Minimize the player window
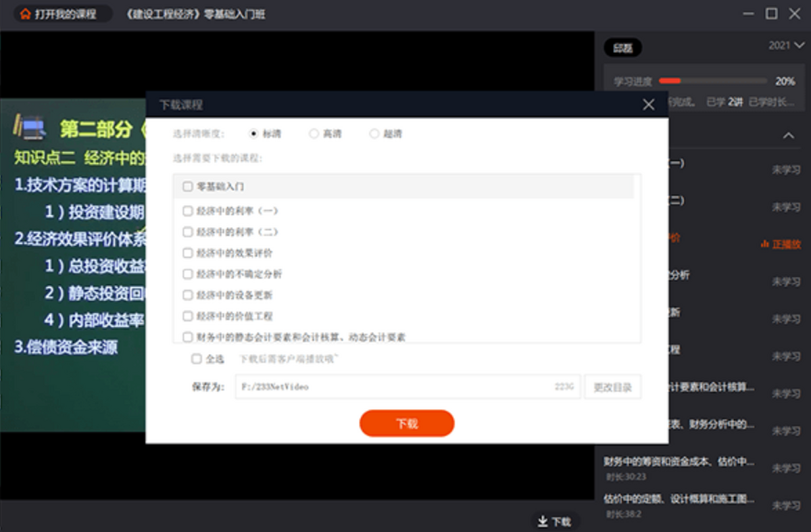Viewport: 811px width, 532px height. [x=748, y=14]
